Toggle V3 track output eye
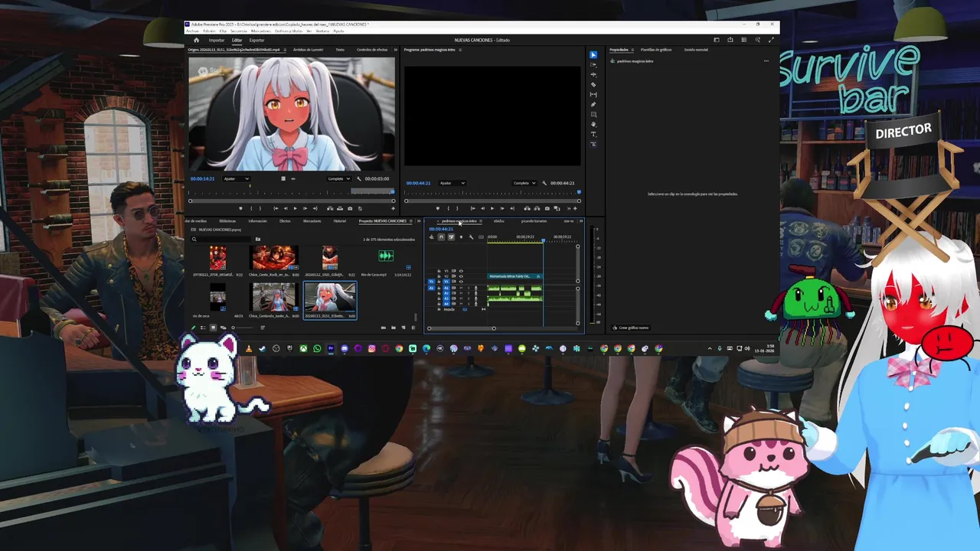Screen dimensions: 980x551 click(x=461, y=271)
